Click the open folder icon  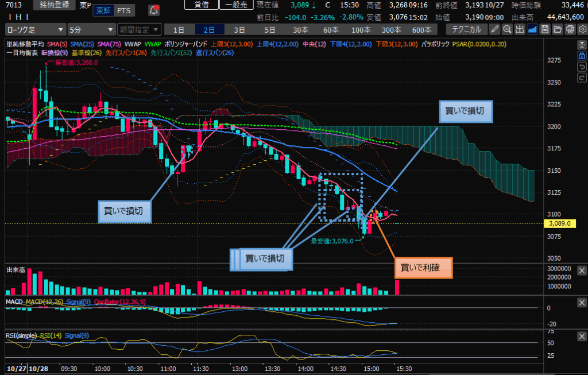pos(556,30)
